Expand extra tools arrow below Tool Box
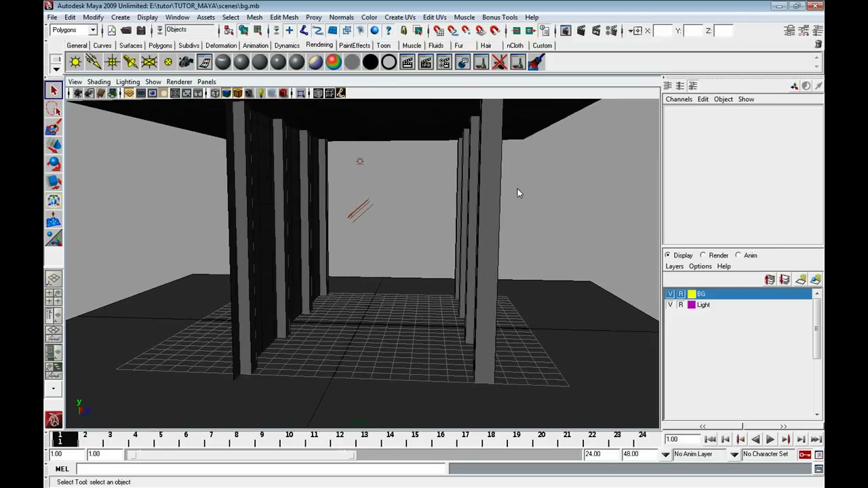This screenshot has width=868, height=488. tap(54, 389)
